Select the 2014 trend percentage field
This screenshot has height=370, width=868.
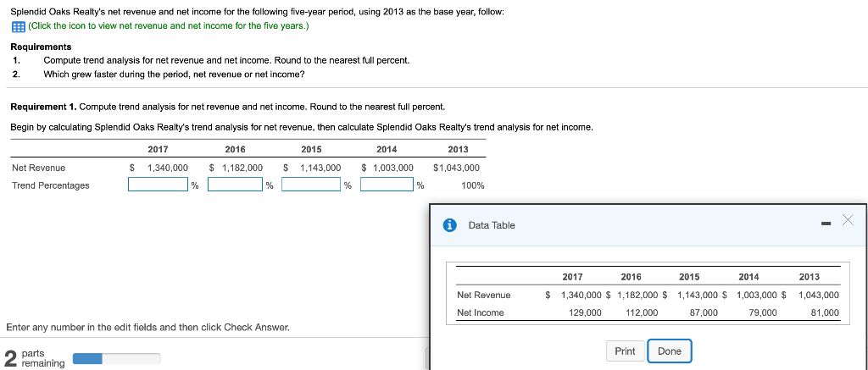387,185
